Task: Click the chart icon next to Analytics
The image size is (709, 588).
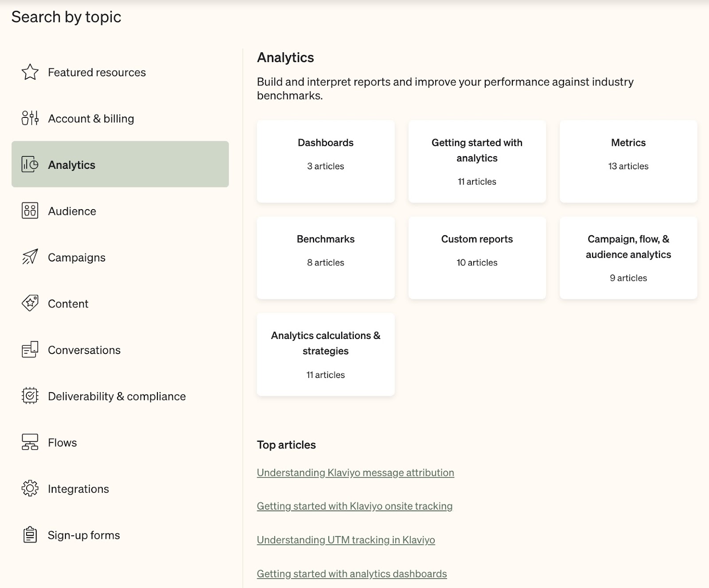Action: coord(30,164)
